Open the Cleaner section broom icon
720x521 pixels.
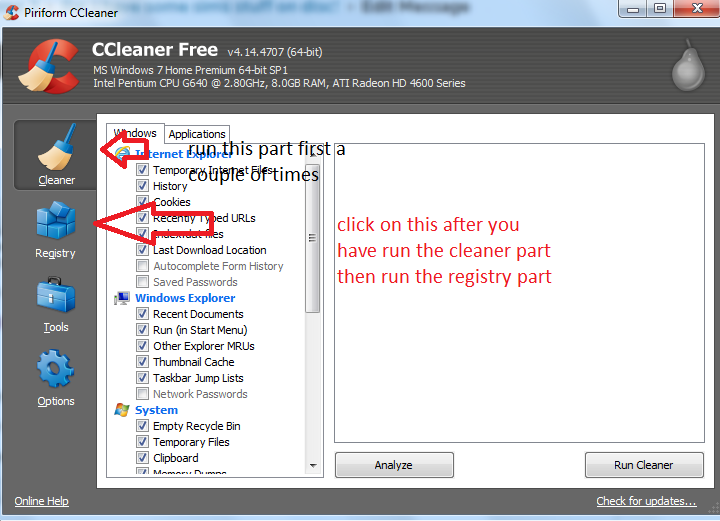coord(56,147)
